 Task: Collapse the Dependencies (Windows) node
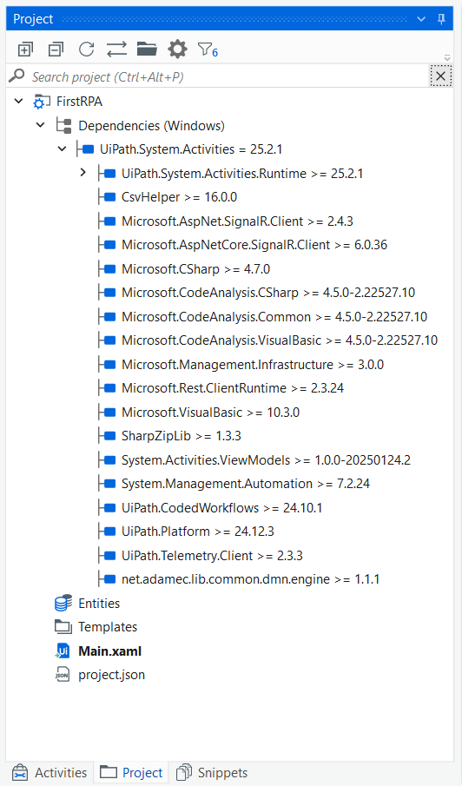click(41, 125)
